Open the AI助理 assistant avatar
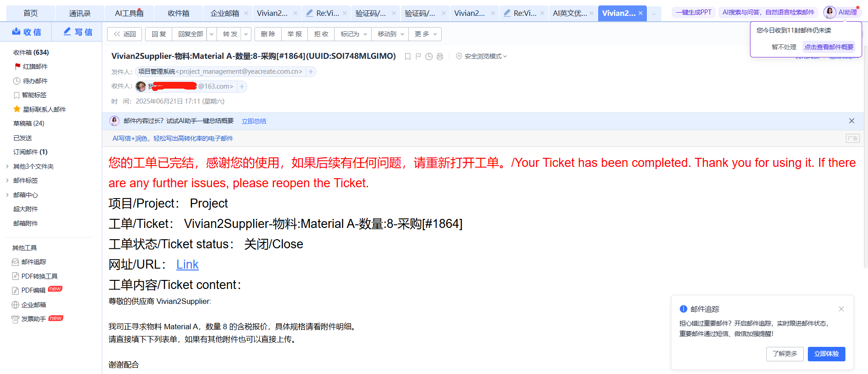The width and height of the screenshot is (868, 374). (830, 12)
